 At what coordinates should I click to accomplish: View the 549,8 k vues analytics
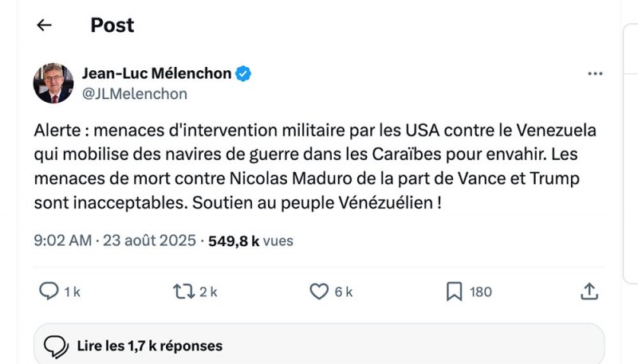pyautogui.click(x=246, y=240)
